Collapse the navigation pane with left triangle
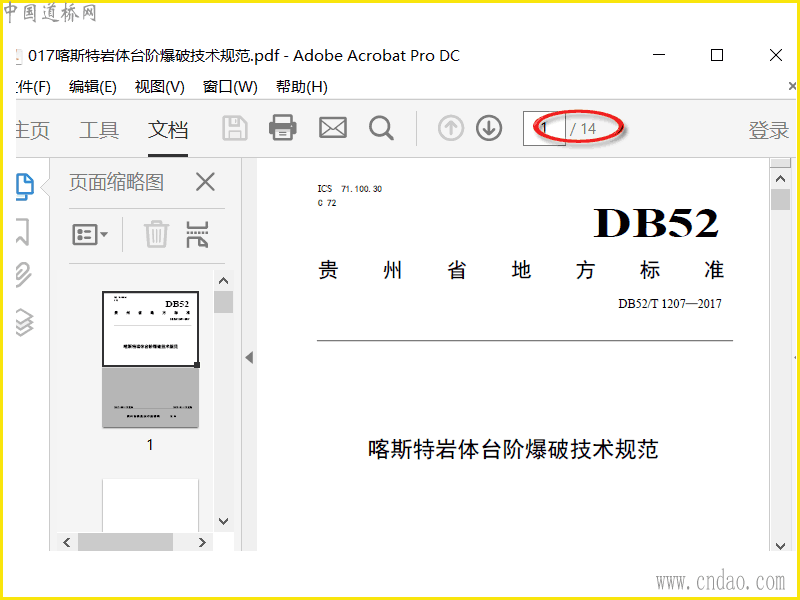Image resolution: width=800 pixels, height=600 pixels. point(249,358)
